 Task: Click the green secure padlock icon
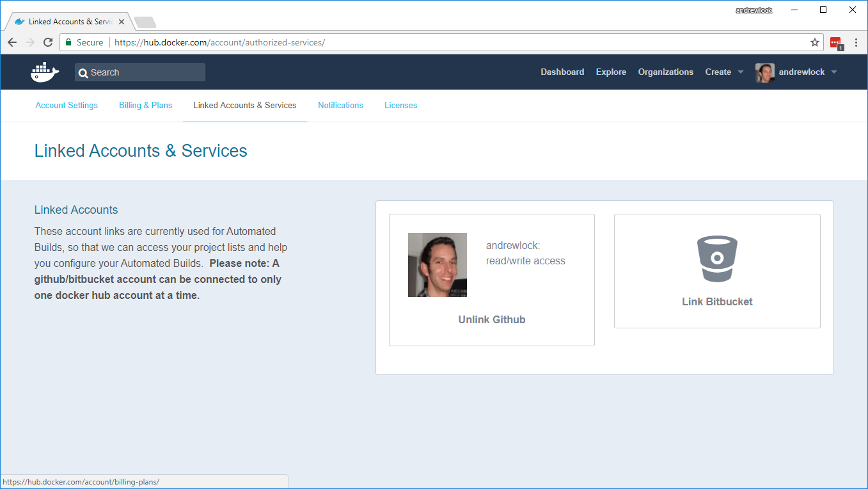[68, 42]
